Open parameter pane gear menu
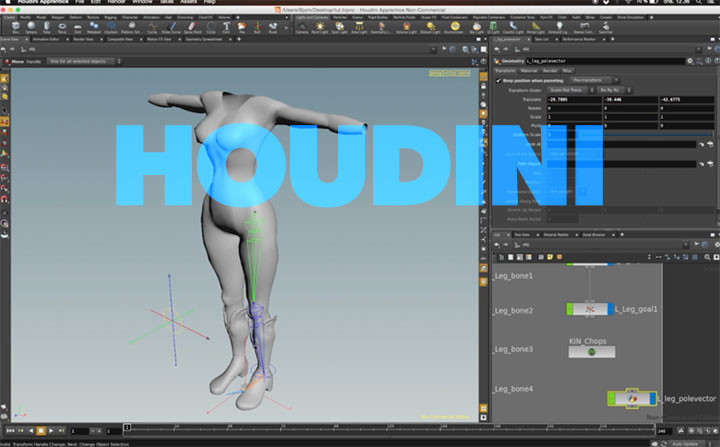The width and height of the screenshot is (720, 447). tap(690, 61)
